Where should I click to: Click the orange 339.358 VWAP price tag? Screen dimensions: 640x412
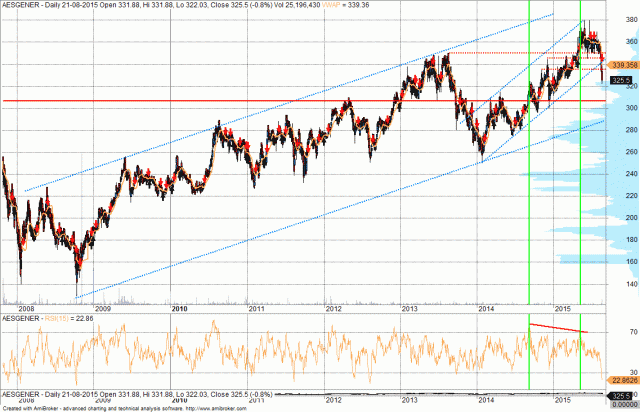pos(623,65)
